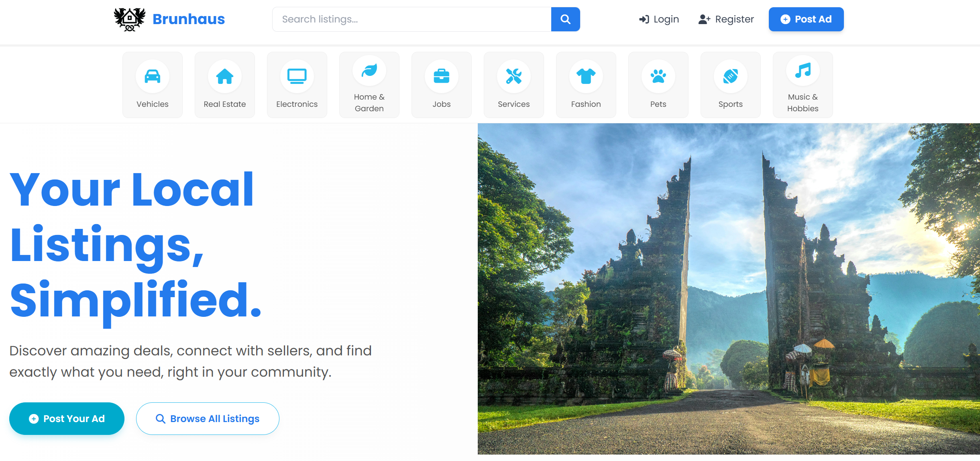Click the Bali temple gate hero image
Image resolution: width=980 pixels, height=461 pixels.
[729, 288]
